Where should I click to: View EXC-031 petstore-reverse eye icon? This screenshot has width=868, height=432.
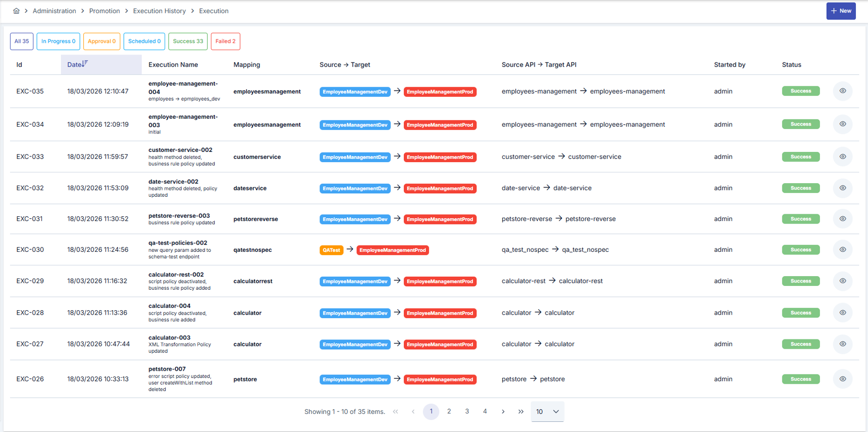[842, 219]
